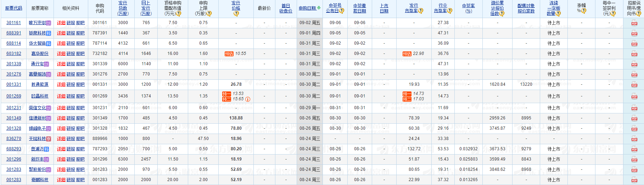Open the PDF prospectus for stock 001283
The image size is (644, 185).
(634, 180)
